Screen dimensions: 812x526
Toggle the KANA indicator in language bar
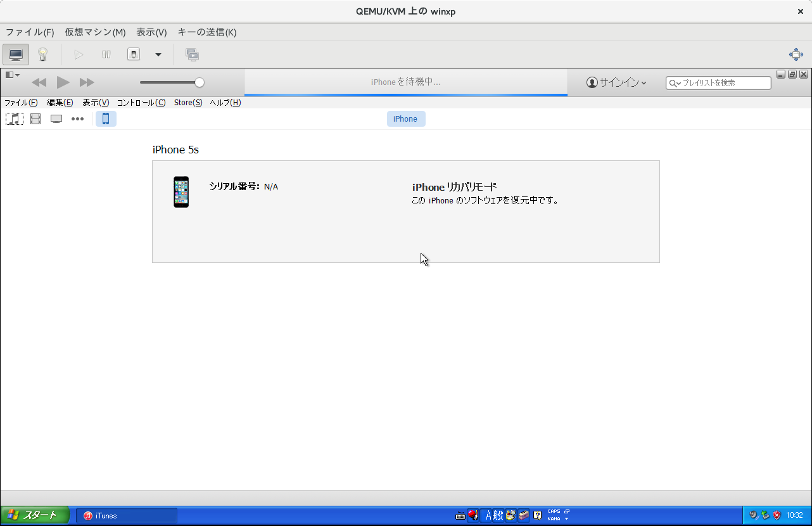point(554,519)
